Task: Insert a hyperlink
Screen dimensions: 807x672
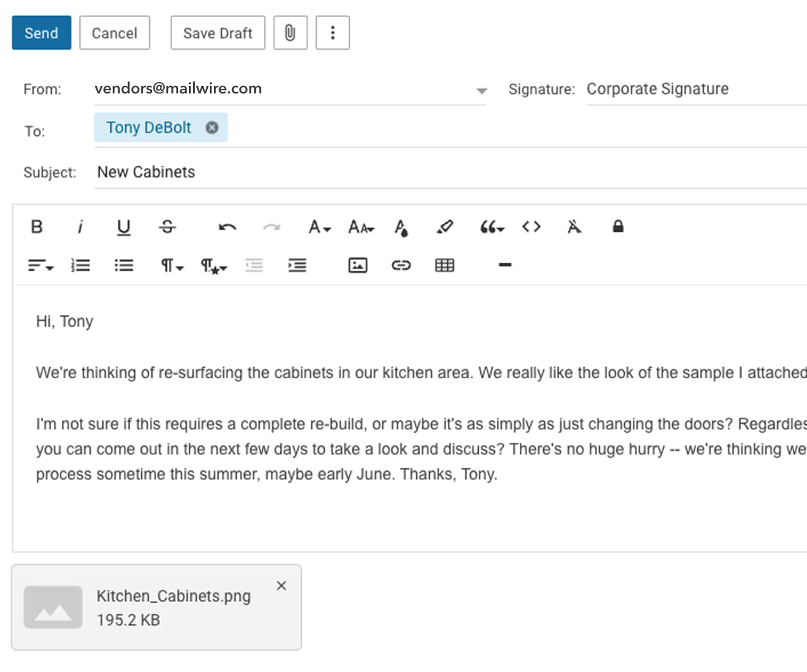Action: click(x=401, y=265)
